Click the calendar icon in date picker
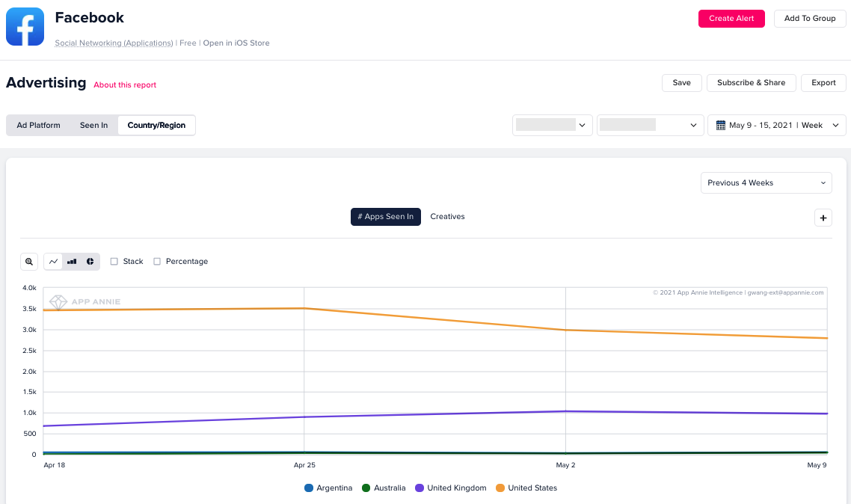This screenshot has width=851, height=504. (x=721, y=126)
